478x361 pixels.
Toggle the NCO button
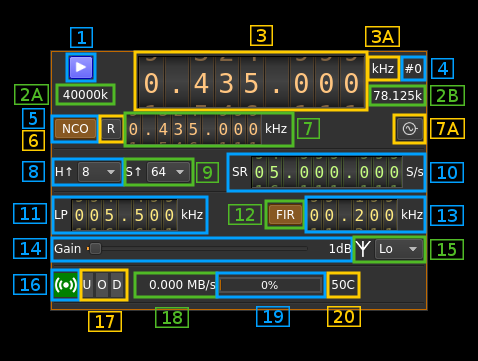pyautogui.click(x=75, y=129)
